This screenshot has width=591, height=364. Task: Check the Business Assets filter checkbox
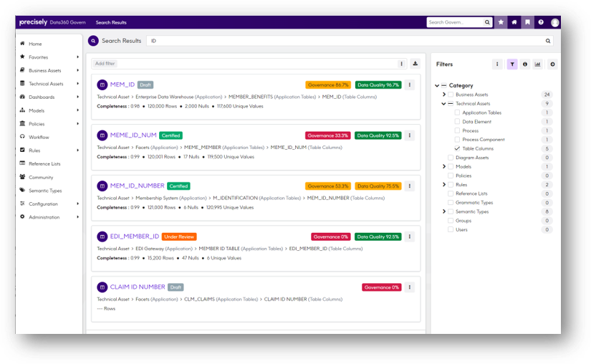click(x=451, y=95)
